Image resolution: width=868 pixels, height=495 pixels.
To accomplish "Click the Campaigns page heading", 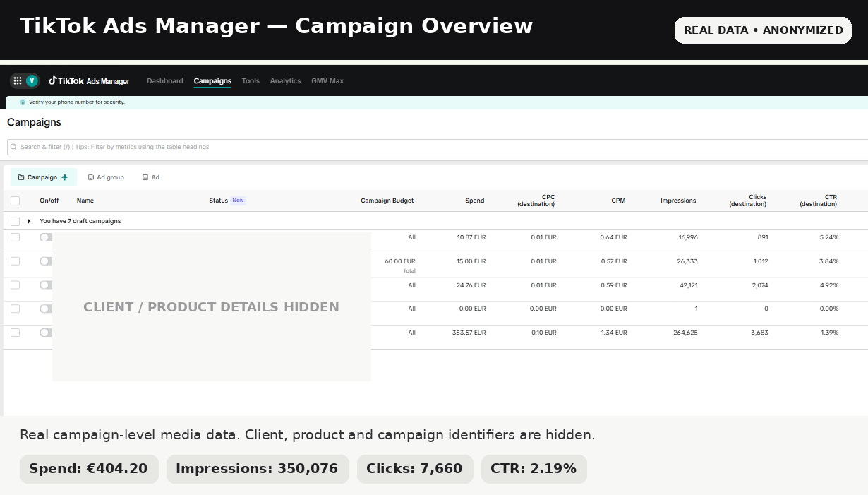I will pos(34,122).
